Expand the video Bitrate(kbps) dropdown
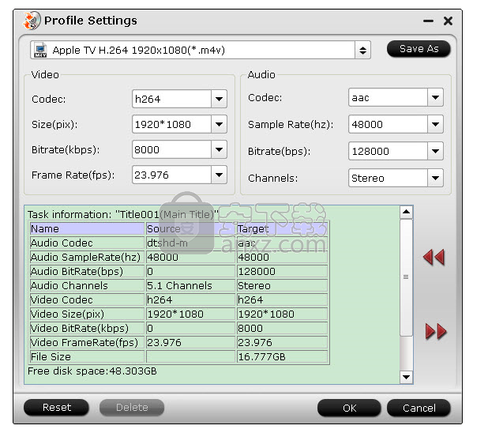 click(x=219, y=150)
